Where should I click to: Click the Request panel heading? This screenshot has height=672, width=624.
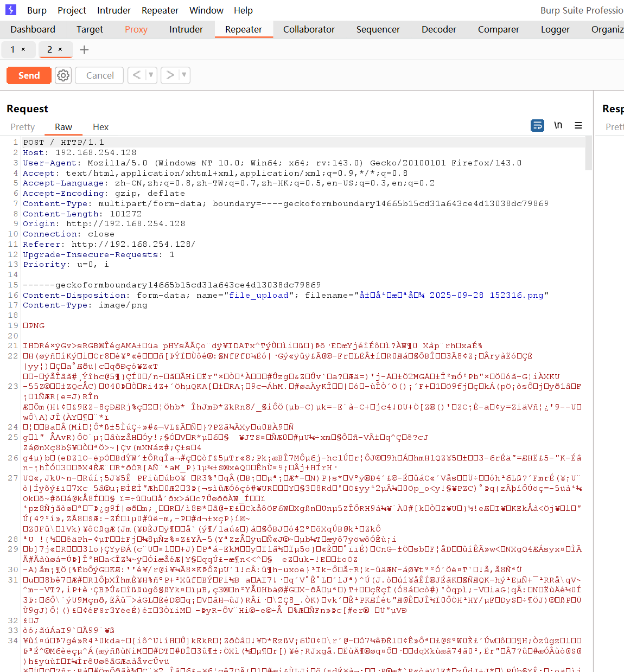[x=27, y=108]
